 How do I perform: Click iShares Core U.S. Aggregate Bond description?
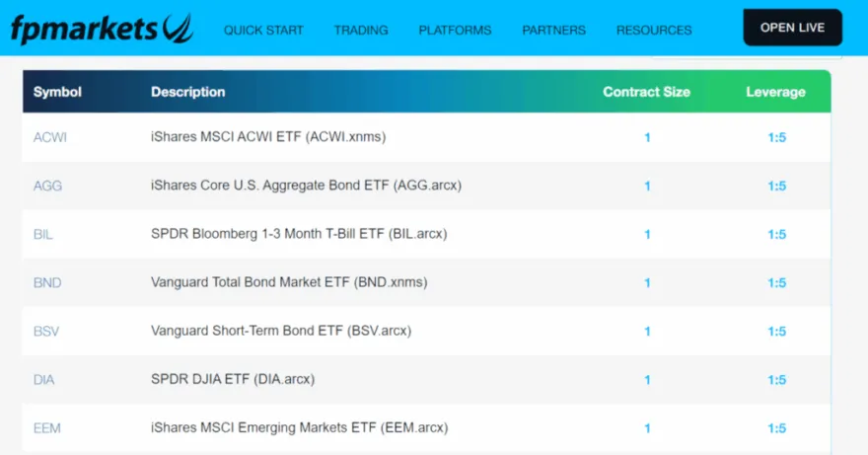(306, 186)
